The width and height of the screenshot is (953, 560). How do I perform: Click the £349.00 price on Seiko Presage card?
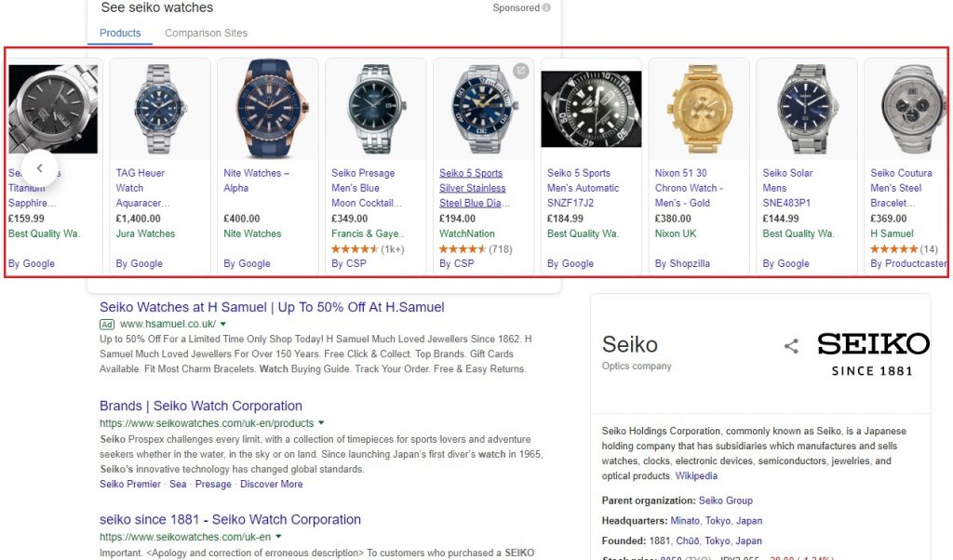coord(350,218)
